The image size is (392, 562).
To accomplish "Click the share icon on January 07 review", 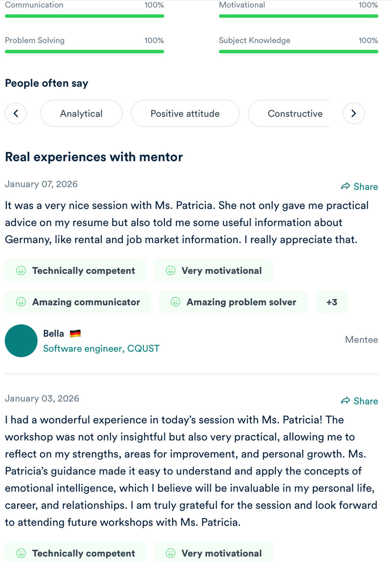I will point(346,186).
